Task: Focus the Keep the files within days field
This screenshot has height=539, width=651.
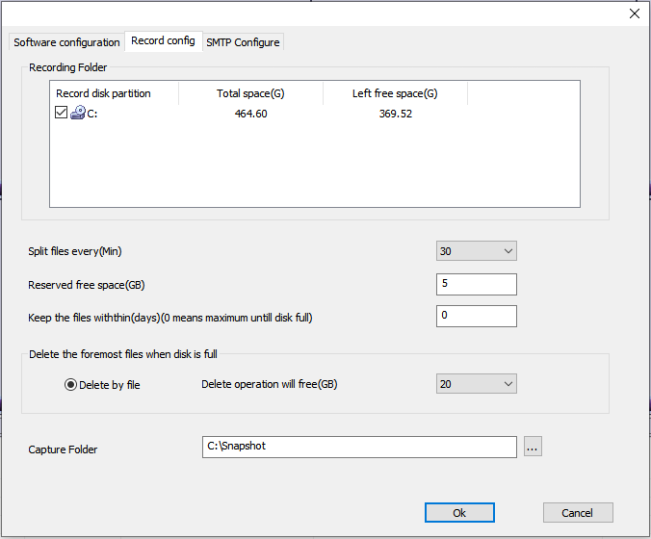Action: 476,316
